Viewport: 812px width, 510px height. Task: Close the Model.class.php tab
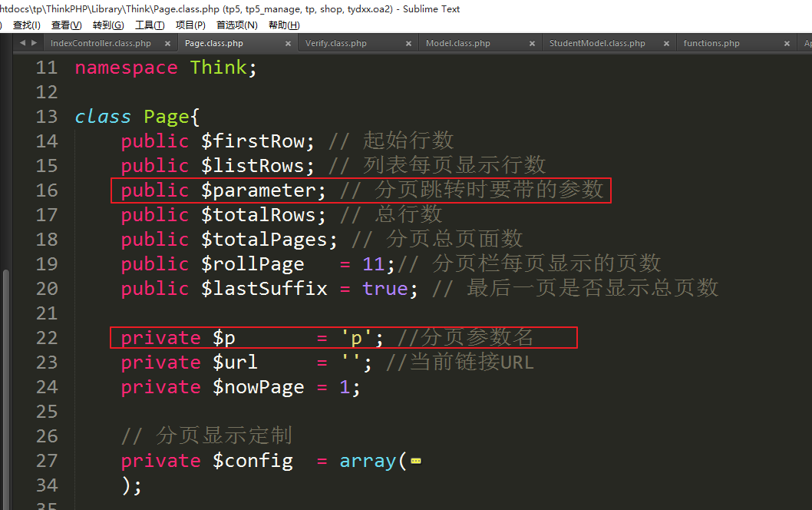pos(533,44)
